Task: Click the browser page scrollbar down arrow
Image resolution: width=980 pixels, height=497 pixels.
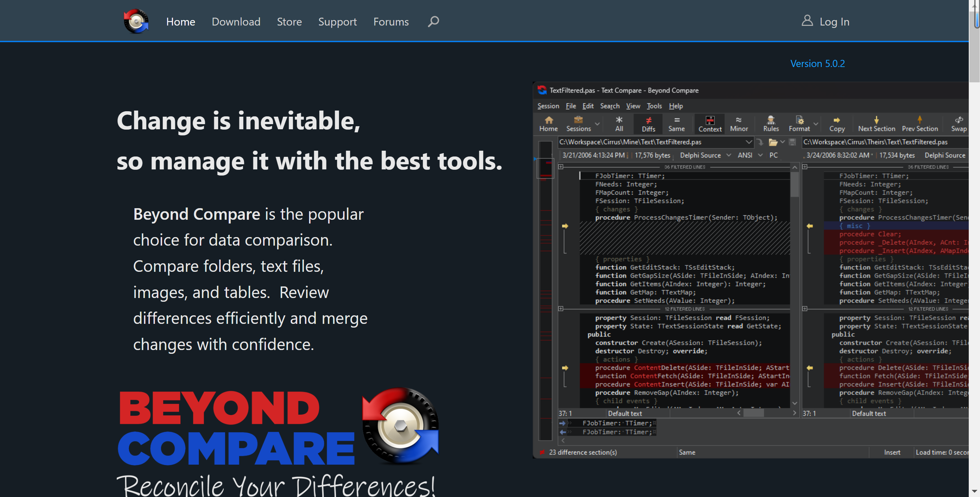Action: click(x=974, y=491)
